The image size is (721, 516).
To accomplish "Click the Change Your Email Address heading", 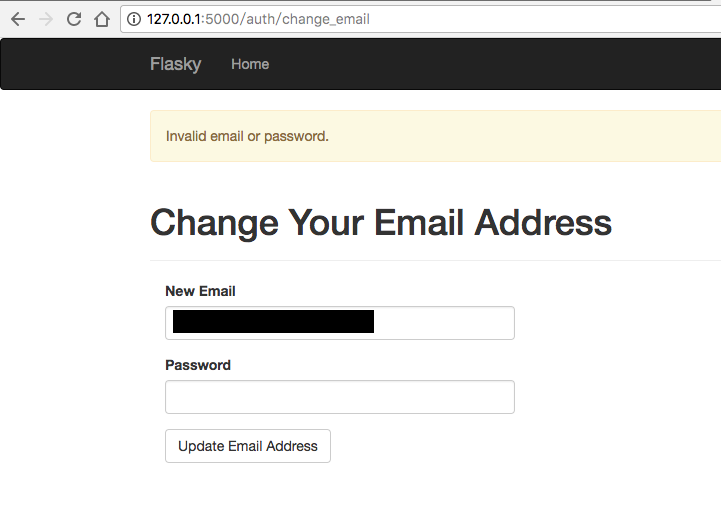I will point(380,222).
